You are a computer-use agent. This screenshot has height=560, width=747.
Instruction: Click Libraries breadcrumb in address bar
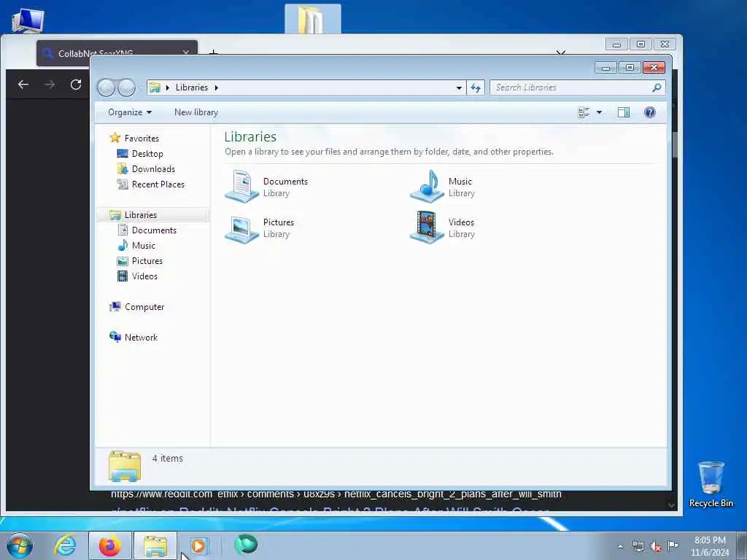pos(192,87)
